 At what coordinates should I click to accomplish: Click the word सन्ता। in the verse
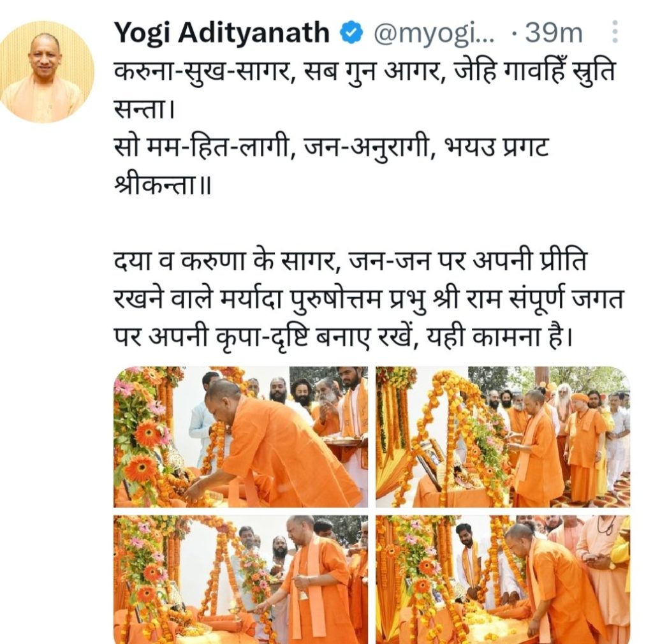143,110
